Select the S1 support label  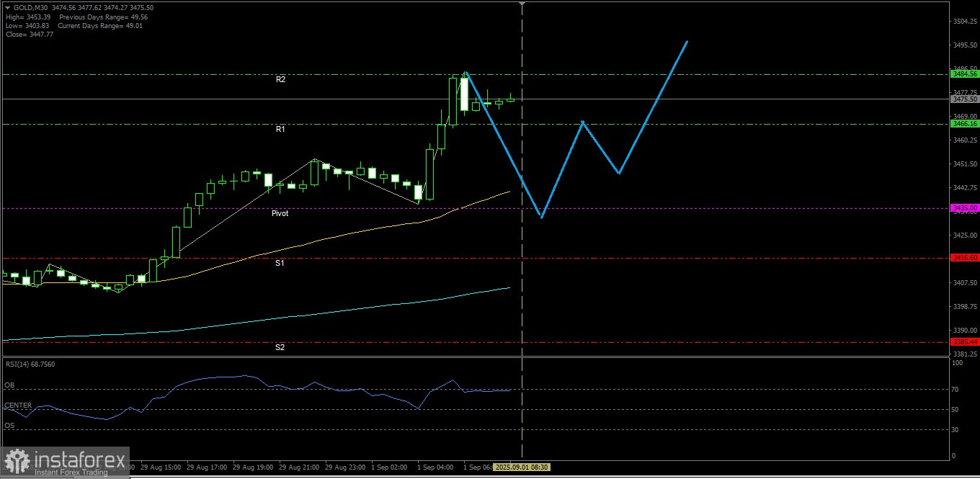tap(280, 263)
